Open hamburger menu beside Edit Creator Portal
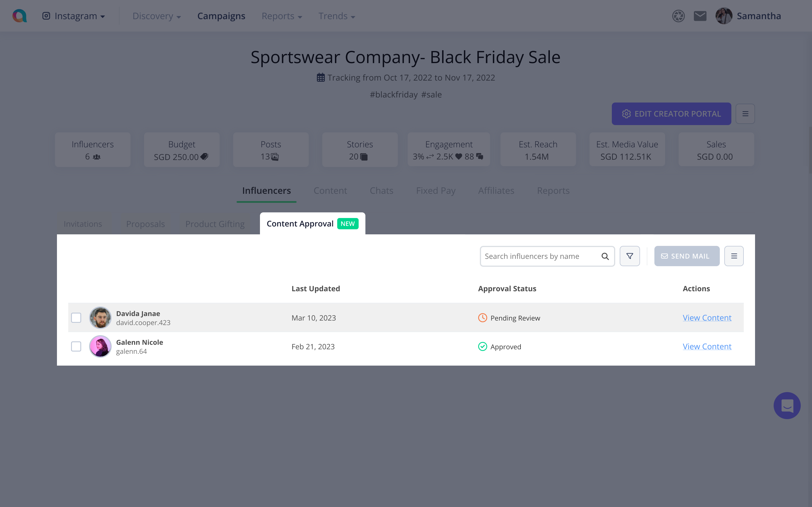 (x=745, y=114)
